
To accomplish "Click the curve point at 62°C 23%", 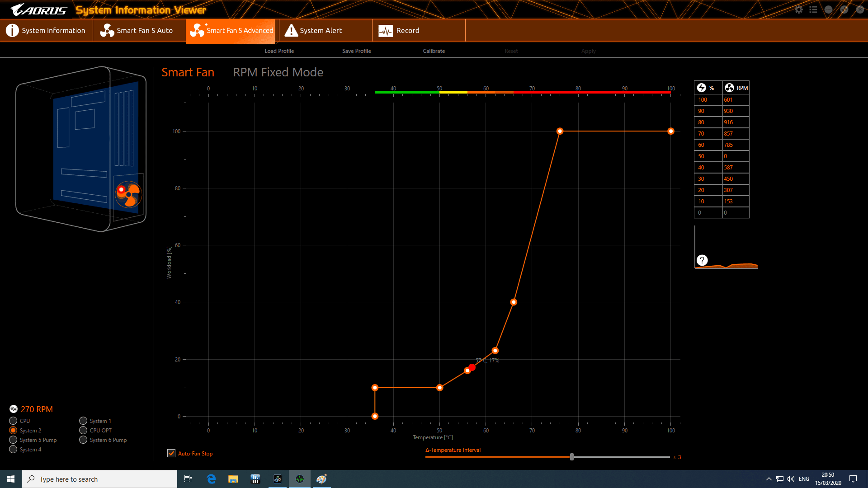I will 495,351.
